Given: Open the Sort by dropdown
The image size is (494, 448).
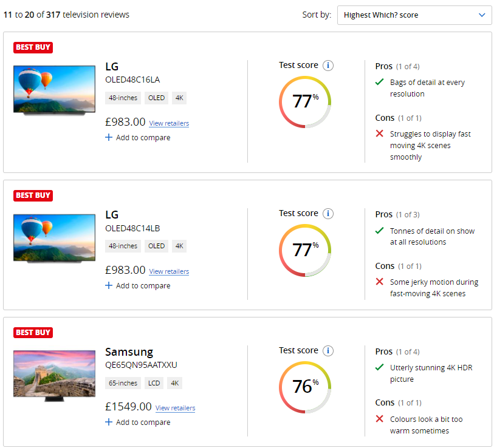Looking at the screenshot, I should [414, 15].
